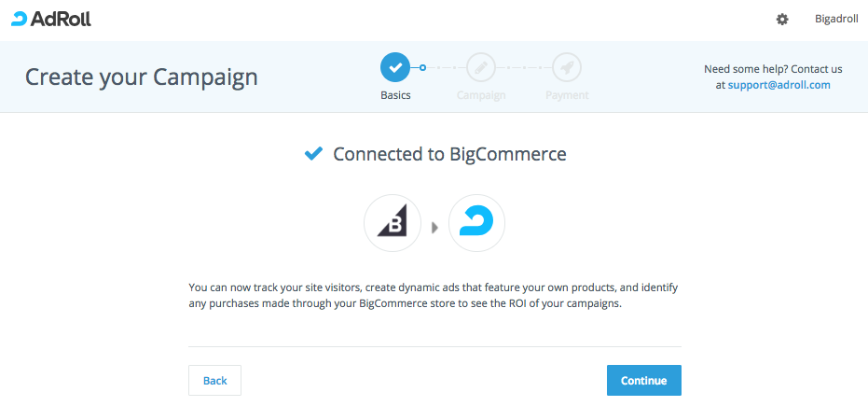Click the "Need some help? Contact us" text
868x420 pixels.
tap(773, 69)
